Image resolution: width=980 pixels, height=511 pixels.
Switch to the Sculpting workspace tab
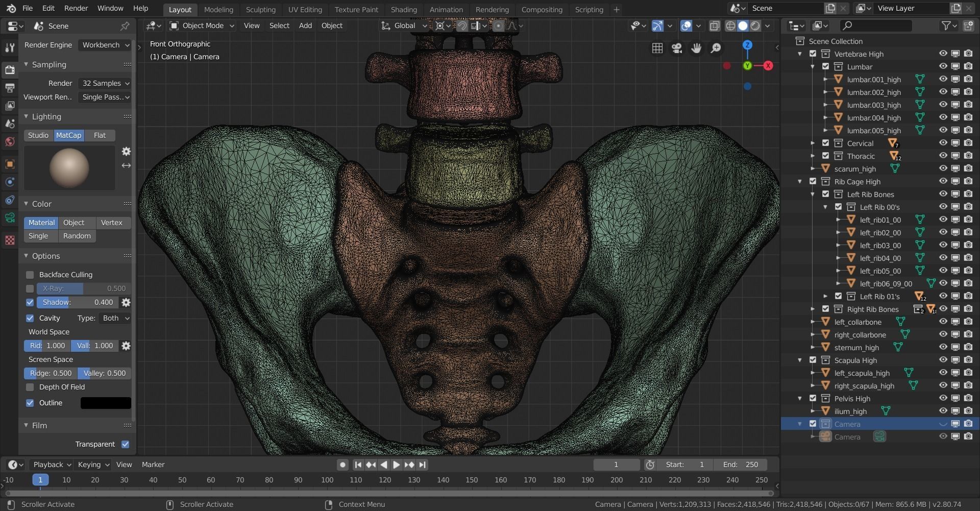click(x=260, y=9)
